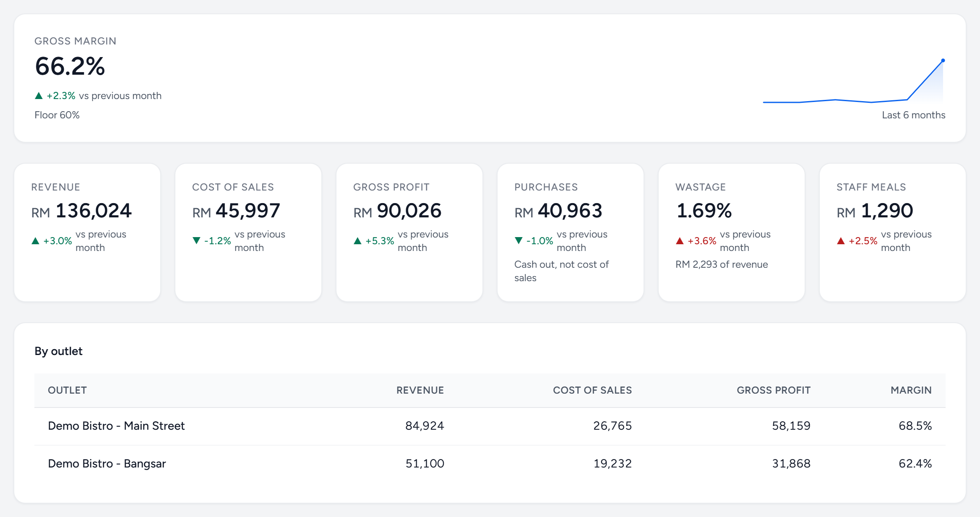Click the Purchases green down arrow

(519, 240)
